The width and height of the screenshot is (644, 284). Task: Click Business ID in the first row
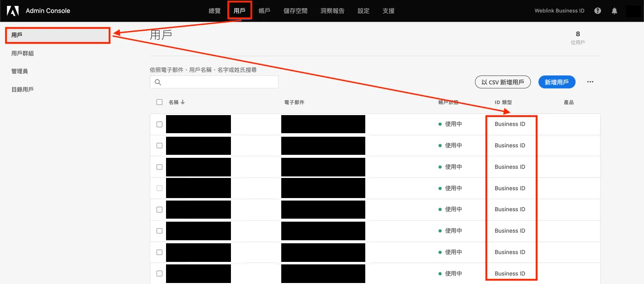coord(510,124)
